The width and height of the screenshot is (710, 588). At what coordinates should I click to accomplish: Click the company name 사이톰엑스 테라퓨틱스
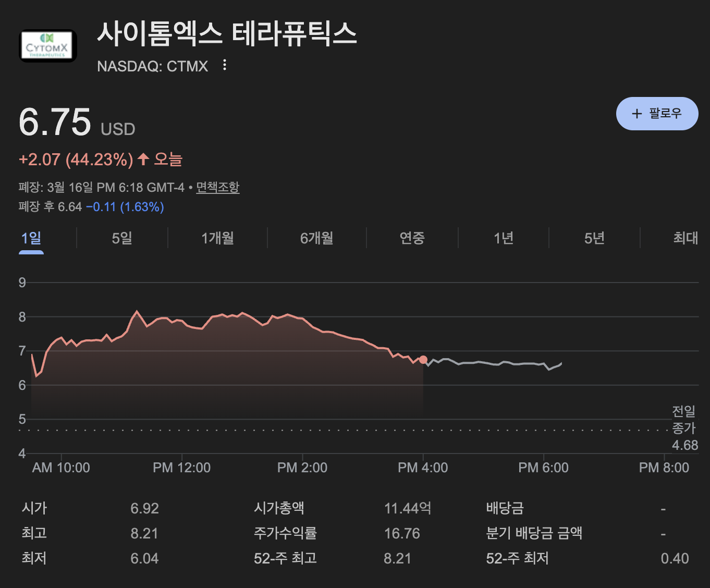point(227,33)
